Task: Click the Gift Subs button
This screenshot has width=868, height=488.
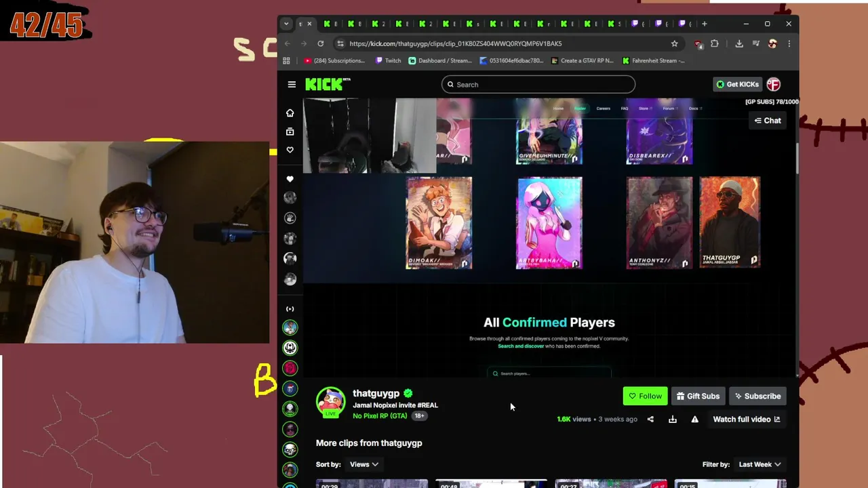Action: [698, 396]
